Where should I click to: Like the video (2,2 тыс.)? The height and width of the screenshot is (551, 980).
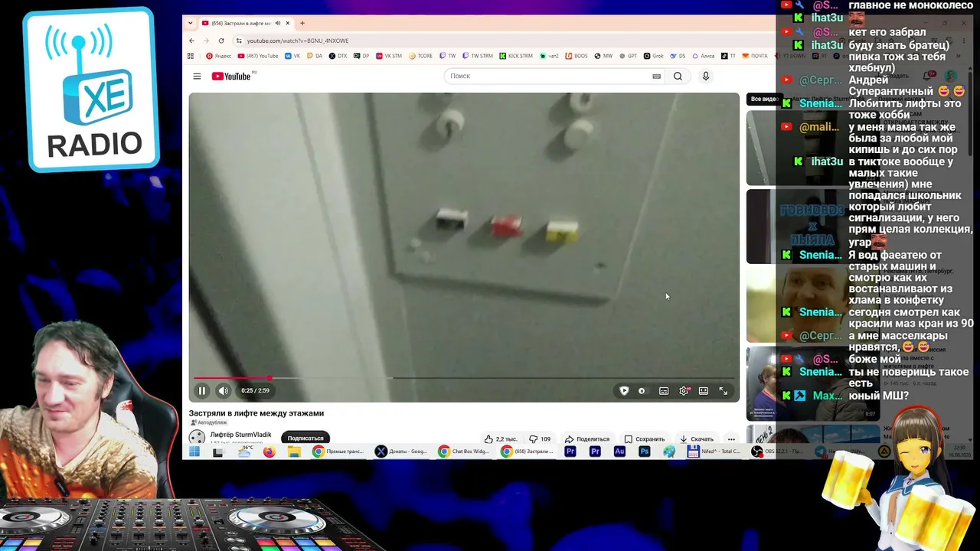point(501,439)
